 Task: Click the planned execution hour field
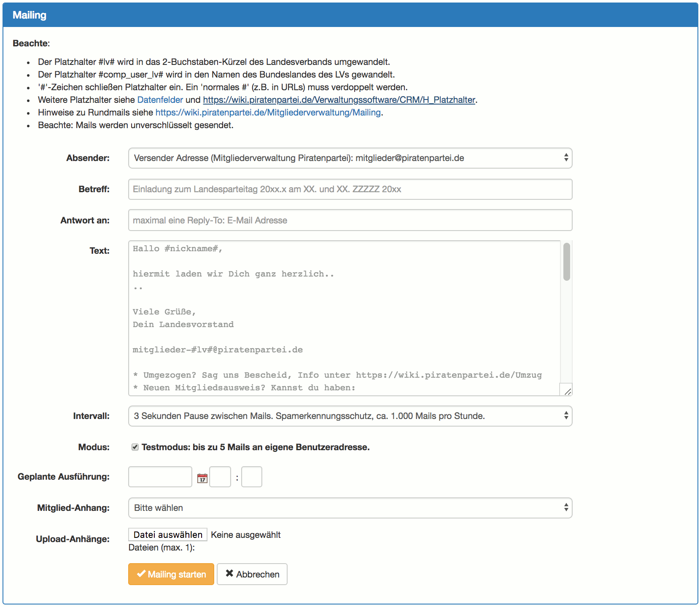(x=220, y=477)
